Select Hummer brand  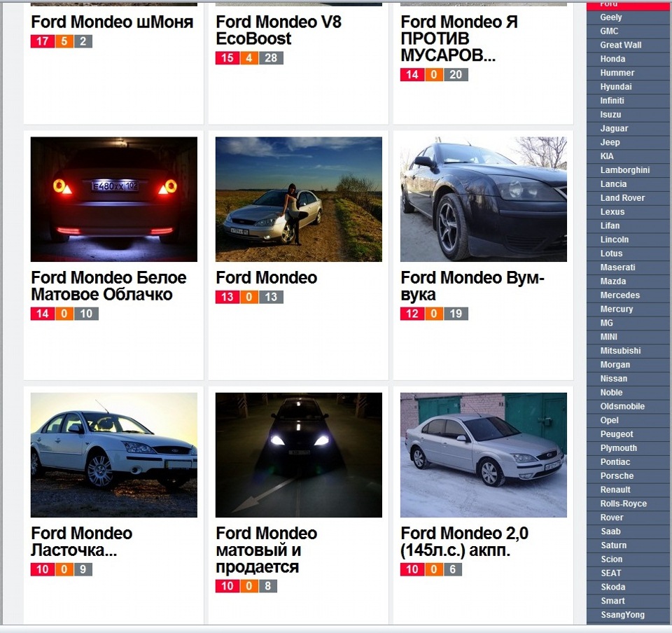pyautogui.click(x=629, y=73)
